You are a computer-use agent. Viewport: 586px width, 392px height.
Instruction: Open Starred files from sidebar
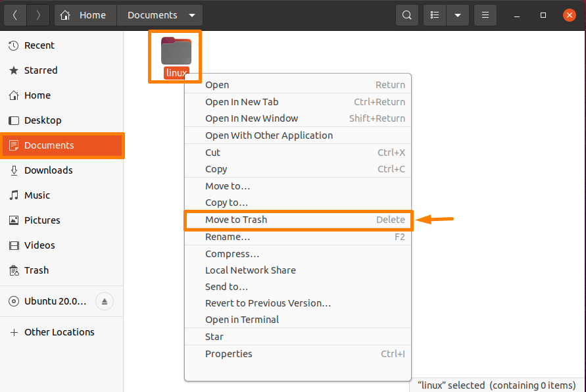pyautogui.click(x=39, y=70)
